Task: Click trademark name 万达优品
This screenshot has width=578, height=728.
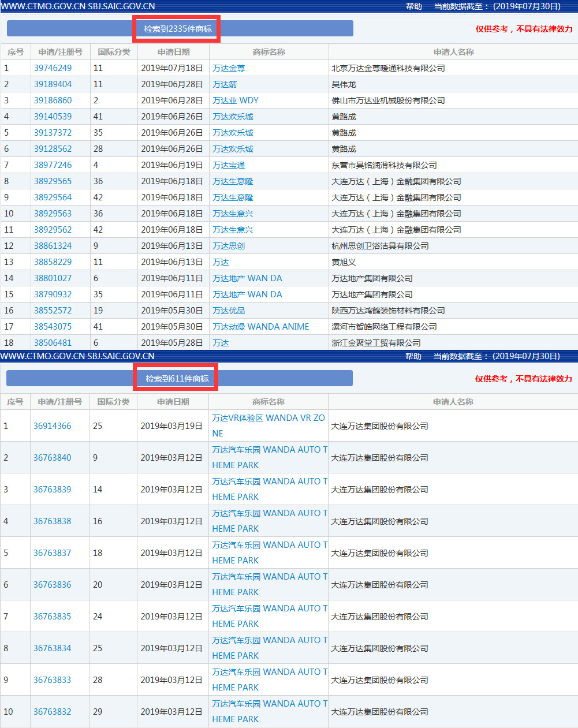Action: pyautogui.click(x=229, y=311)
